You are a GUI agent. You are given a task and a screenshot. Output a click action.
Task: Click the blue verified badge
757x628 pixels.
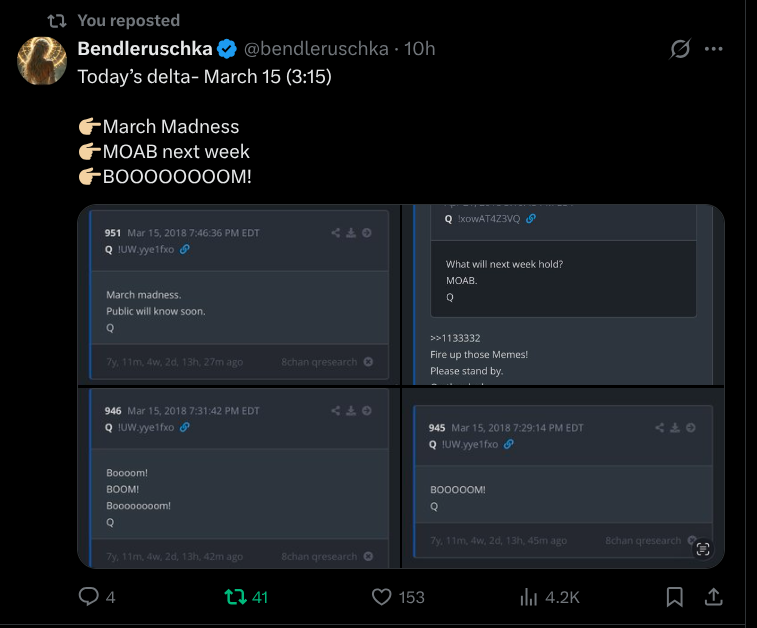pos(228,49)
